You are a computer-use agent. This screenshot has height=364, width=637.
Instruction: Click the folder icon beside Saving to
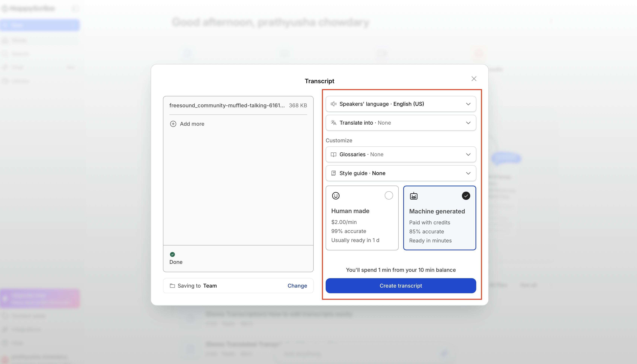pos(172,286)
